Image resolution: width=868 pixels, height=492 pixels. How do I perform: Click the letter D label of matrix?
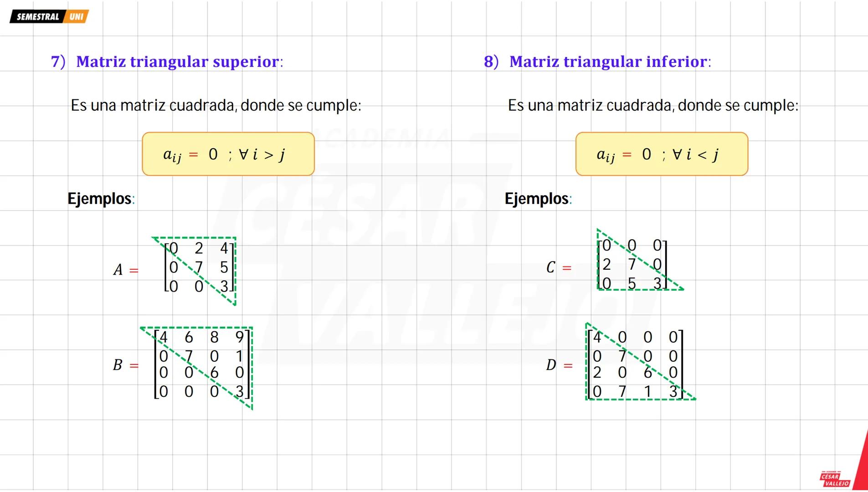pos(551,365)
